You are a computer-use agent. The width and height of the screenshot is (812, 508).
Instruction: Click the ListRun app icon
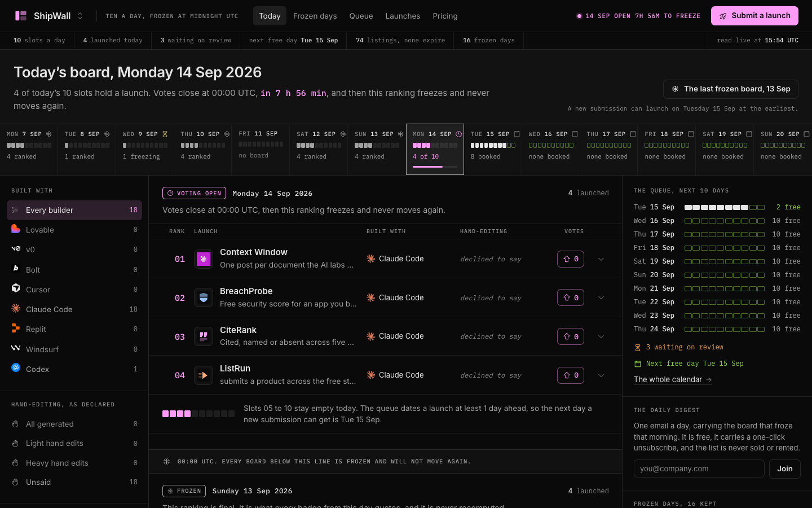204,375
